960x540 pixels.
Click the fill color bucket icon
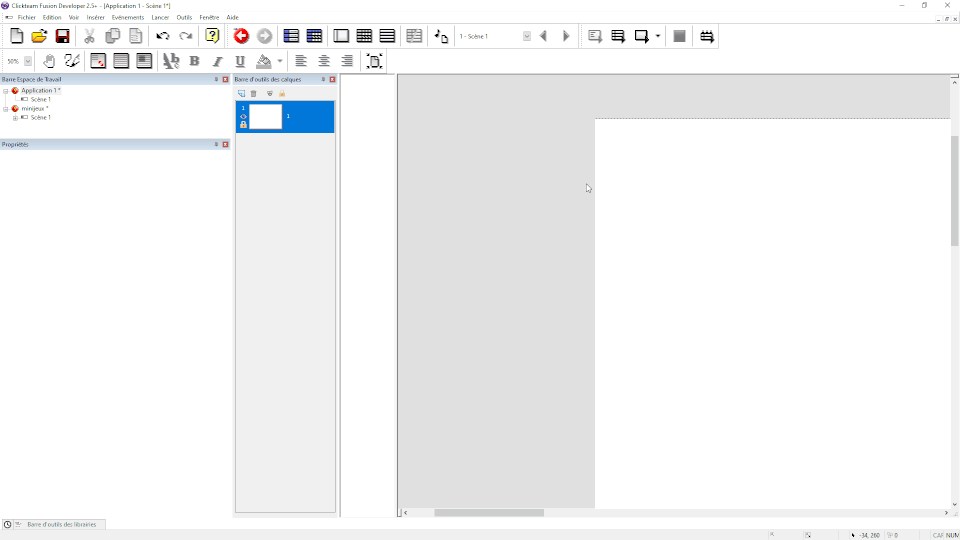click(264, 61)
